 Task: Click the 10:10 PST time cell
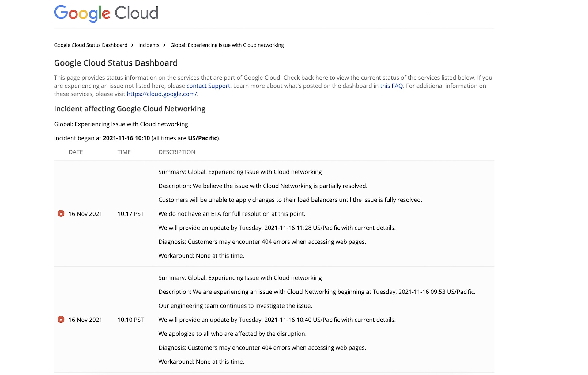[130, 320]
